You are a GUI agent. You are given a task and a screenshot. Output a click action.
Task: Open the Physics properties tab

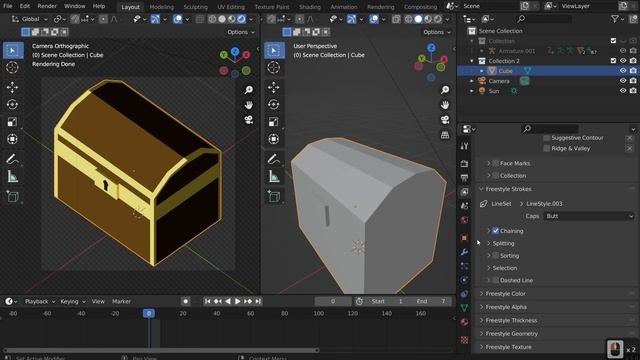click(464, 280)
